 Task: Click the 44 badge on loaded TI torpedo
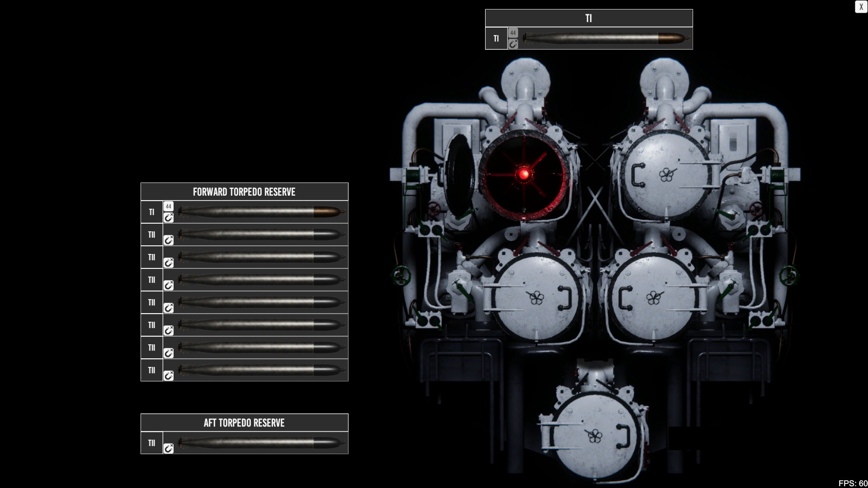(x=513, y=33)
